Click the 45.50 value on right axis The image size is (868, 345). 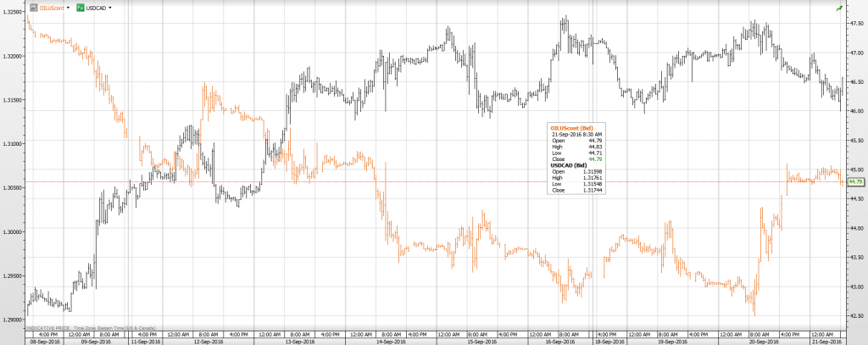click(x=855, y=140)
